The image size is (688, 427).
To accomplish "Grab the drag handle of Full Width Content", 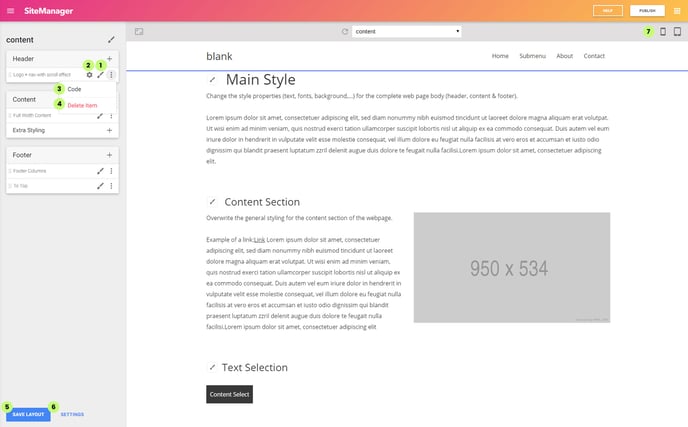I will coord(10,116).
